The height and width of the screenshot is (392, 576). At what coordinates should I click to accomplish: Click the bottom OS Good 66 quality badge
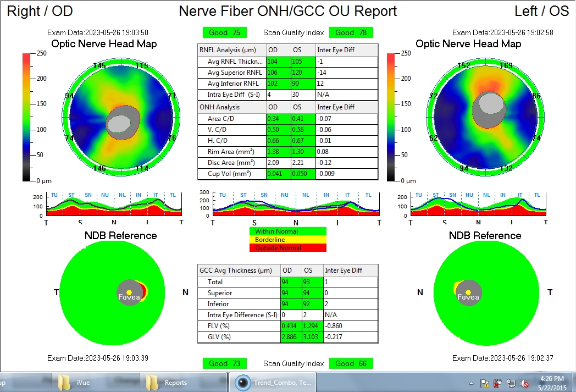tap(351, 364)
